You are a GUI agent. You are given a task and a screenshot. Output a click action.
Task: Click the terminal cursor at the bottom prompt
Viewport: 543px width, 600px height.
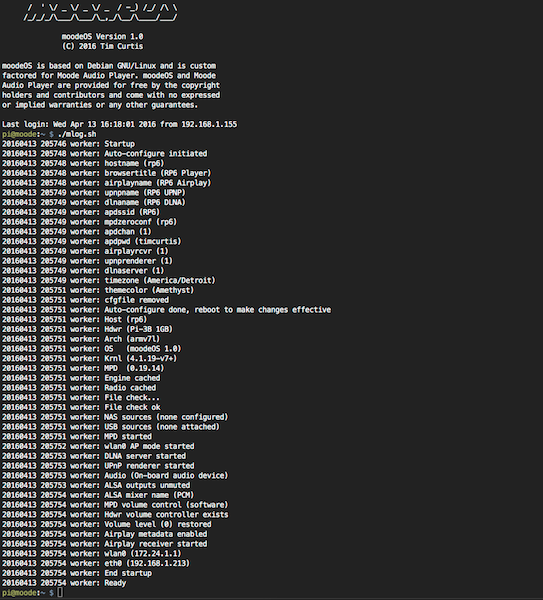click(x=60, y=593)
